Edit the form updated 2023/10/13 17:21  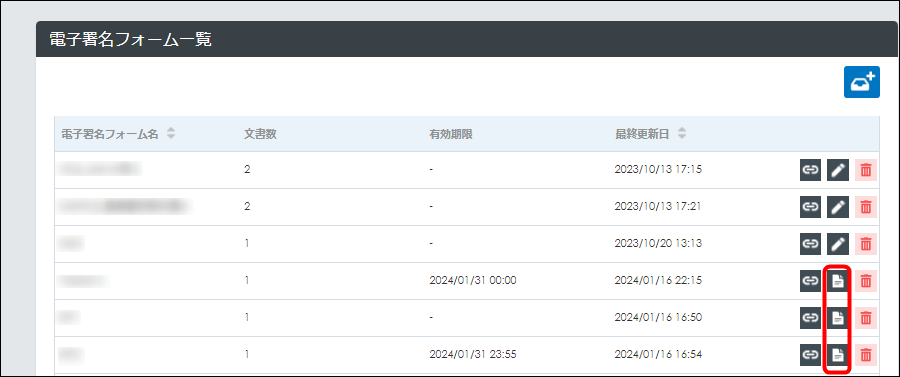pyautogui.click(x=838, y=207)
